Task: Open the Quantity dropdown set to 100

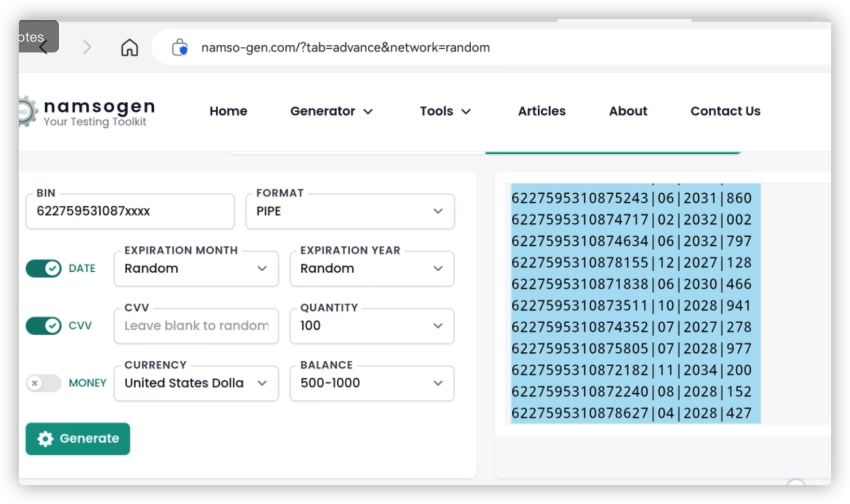Action: [x=372, y=326]
